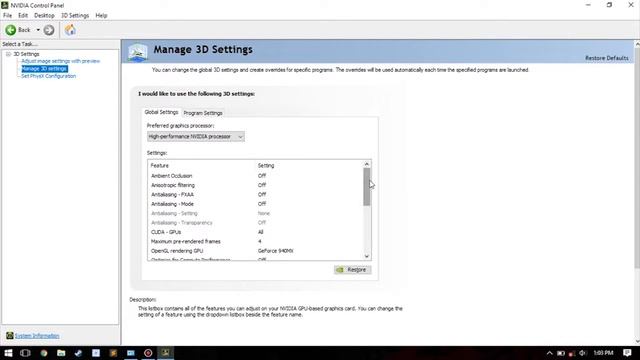Viewport: 640px width, 360px height.
Task: Click the NVIDIA Control Panel taskbar icon
Action: point(165,353)
